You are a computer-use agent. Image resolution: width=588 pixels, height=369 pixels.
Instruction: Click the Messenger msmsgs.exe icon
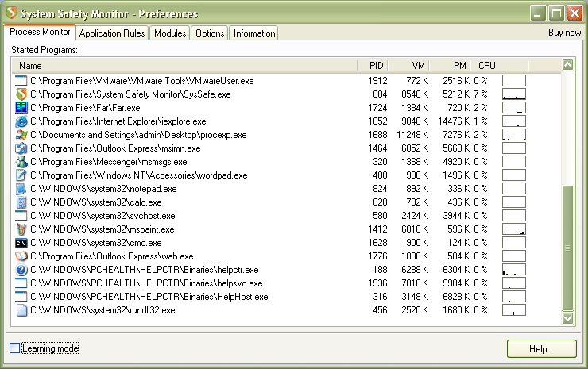click(x=21, y=161)
